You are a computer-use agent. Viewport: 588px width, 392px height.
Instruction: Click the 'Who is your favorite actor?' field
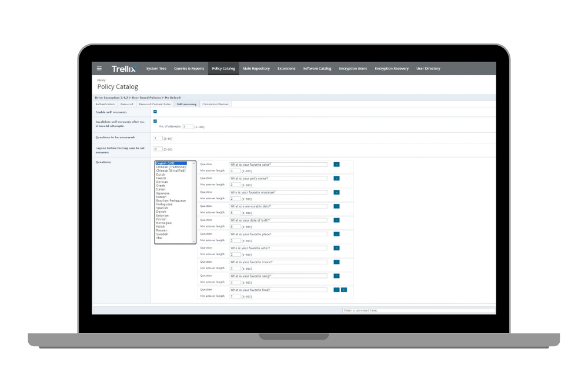tap(278, 248)
